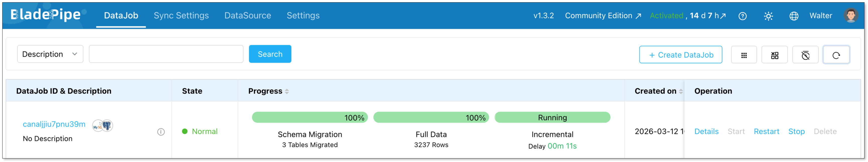Go to the DataSource tab
The width and height of the screenshot is (868, 162).
248,16
